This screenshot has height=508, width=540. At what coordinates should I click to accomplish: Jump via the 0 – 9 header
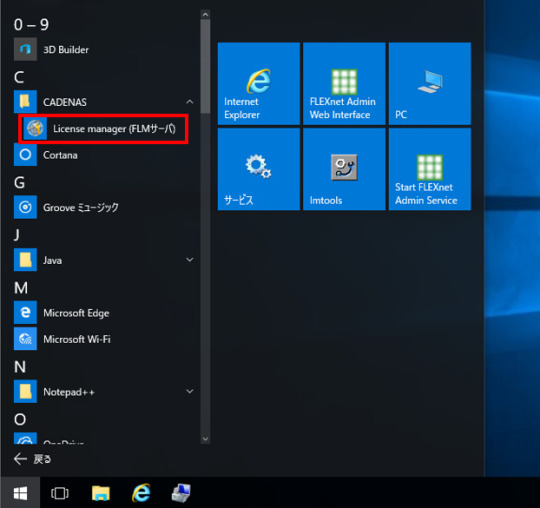(31, 24)
